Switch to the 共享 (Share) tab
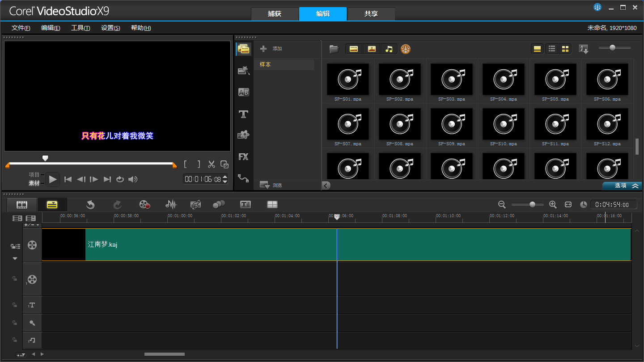The image size is (644, 362). click(x=371, y=14)
